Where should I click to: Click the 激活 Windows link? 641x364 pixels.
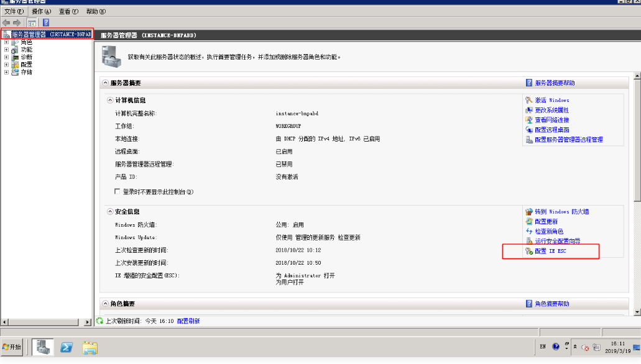[551, 100]
